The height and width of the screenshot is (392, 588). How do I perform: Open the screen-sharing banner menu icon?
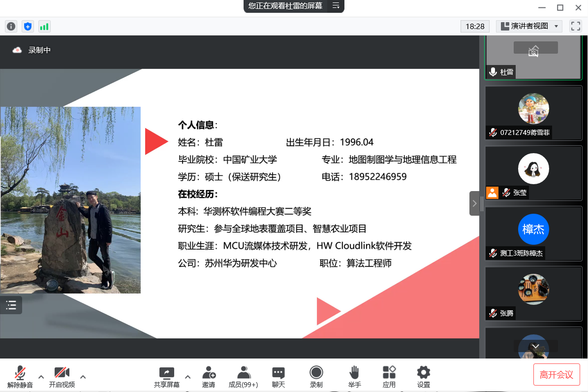pyautogui.click(x=336, y=6)
